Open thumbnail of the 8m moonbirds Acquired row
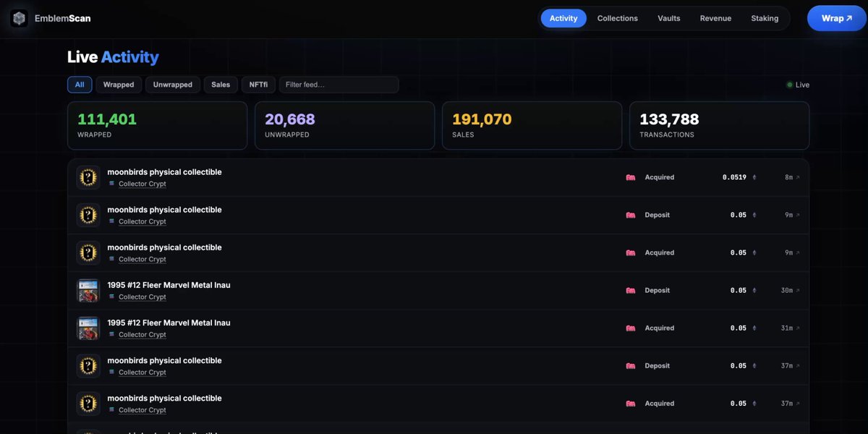The width and height of the screenshot is (868, 434). pyautogui.click(x=88, y=177)
